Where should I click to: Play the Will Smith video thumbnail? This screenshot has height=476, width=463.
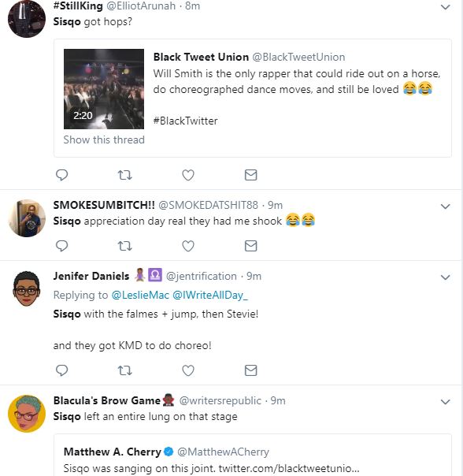(104, 89)
